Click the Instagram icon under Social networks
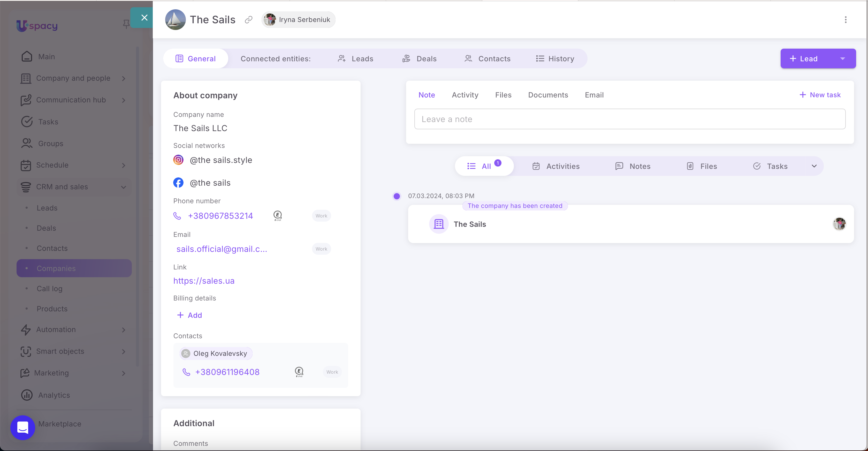This screenshot has height=451, width=868. coord(178,160)
